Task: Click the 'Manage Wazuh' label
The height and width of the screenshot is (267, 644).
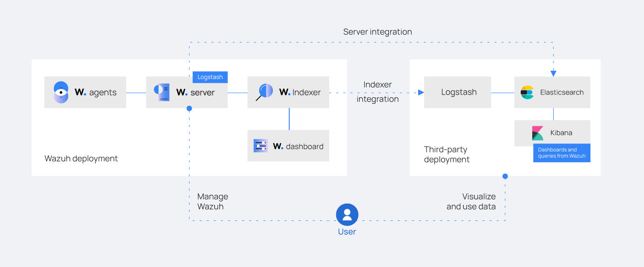Action: pyautogui.click(x=213, y=201)
